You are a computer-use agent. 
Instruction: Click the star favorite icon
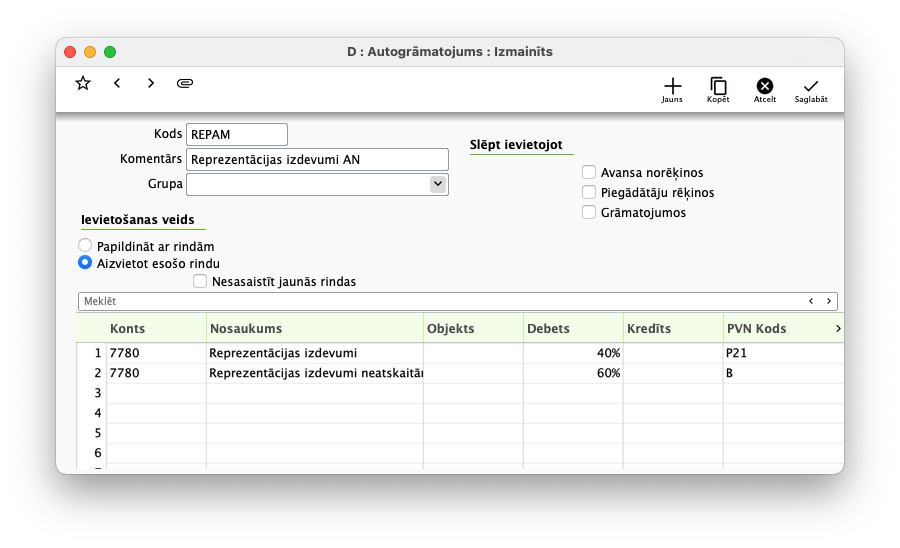[x=83, y=83]
